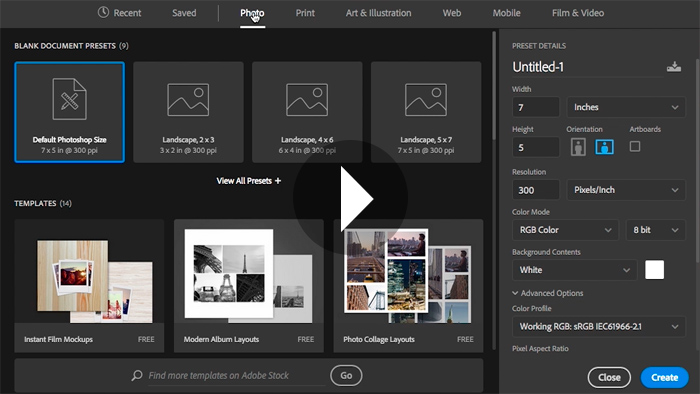Click the Resolution value field

pos(536,190)
